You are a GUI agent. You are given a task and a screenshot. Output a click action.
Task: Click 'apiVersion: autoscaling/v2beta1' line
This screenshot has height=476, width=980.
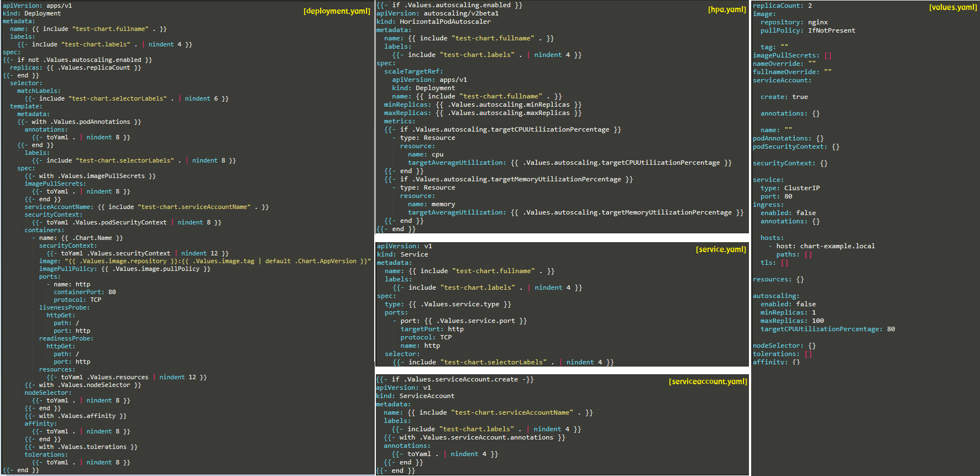(x=438, y=13)
